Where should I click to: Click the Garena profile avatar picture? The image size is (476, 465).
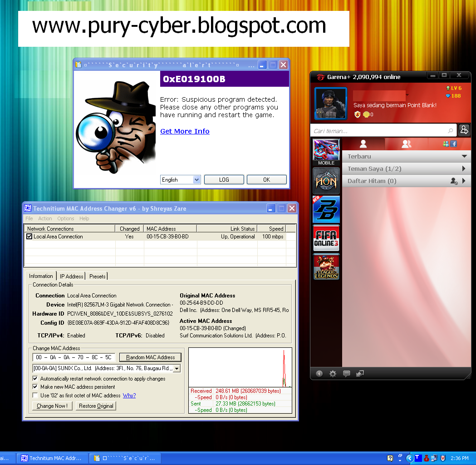(x=331, y=103)
